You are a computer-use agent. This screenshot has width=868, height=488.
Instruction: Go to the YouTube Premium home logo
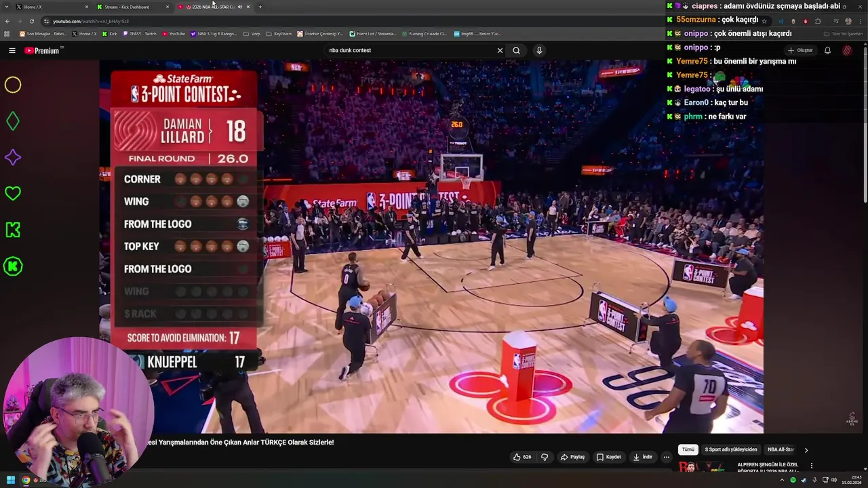point(43,50)
